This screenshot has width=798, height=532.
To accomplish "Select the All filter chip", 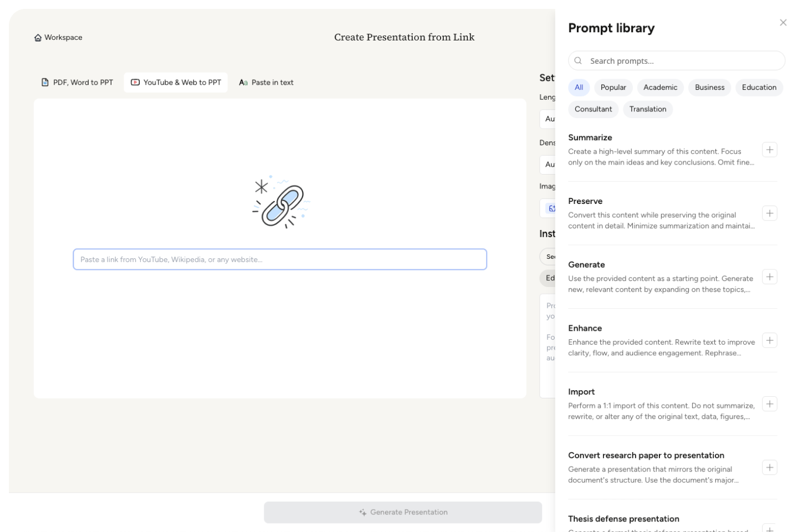I will click(x=579, y=88).
